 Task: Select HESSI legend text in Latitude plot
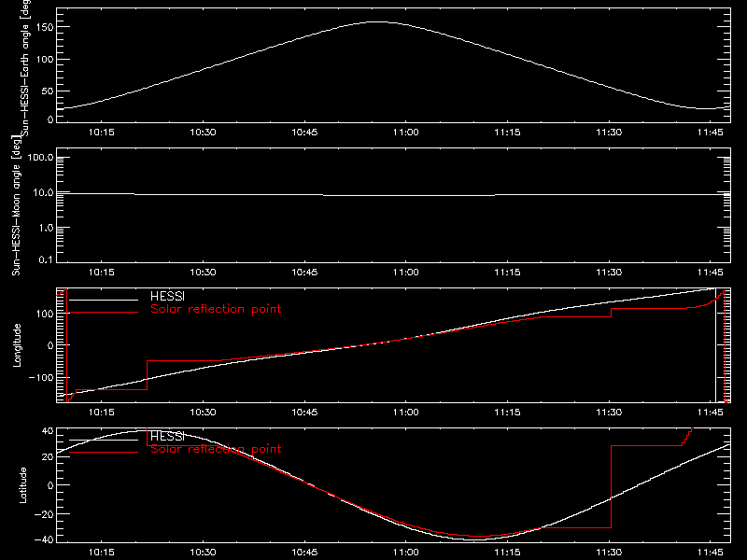pyautogui.click(x=167, y=436)
